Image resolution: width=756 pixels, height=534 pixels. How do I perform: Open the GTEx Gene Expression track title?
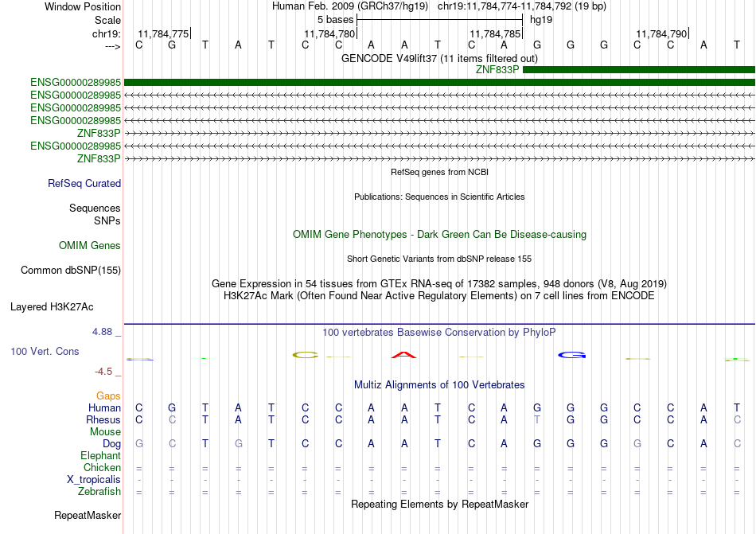coord(439,283)
